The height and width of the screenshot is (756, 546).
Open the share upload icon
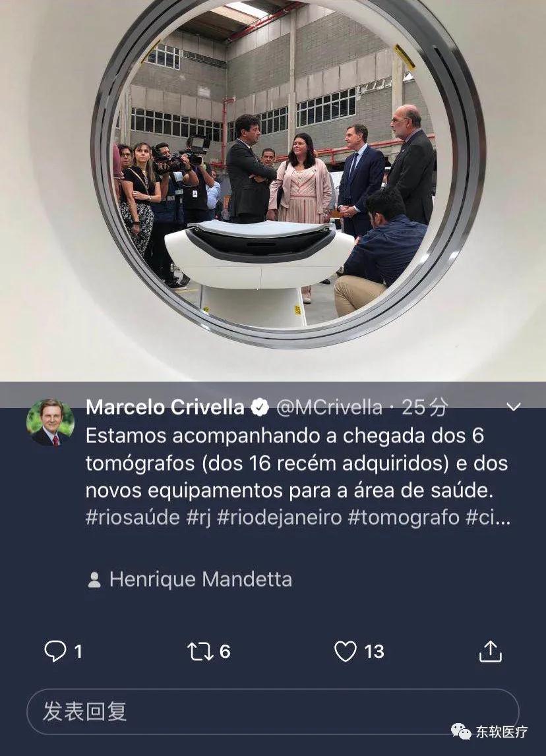tap(491, 651)
